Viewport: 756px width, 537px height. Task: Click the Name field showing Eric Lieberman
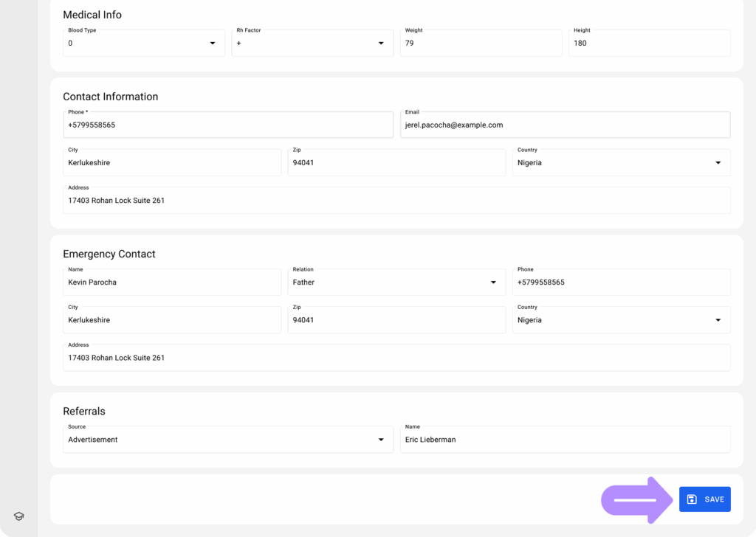(565, 439)
